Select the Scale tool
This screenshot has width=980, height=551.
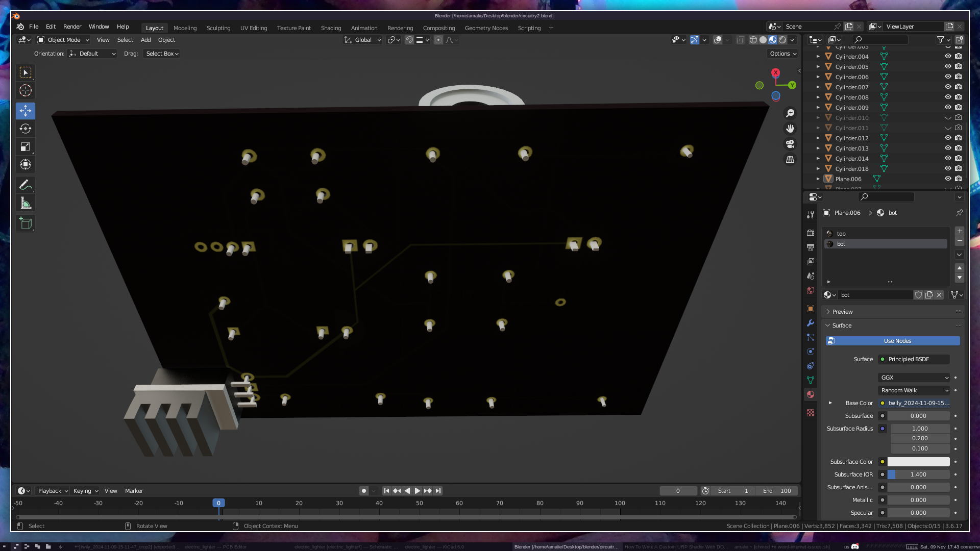click(x=26, y=147)
